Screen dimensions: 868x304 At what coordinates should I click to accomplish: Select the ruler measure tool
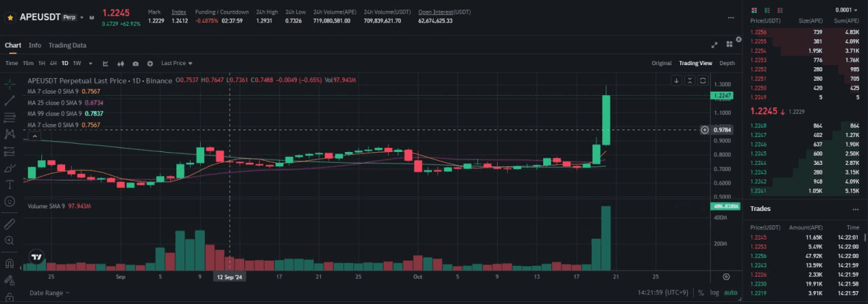pos(9,223)
